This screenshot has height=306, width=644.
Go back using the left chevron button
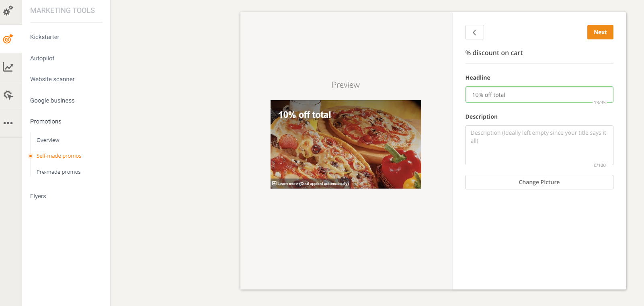click(x=474, y=32)
